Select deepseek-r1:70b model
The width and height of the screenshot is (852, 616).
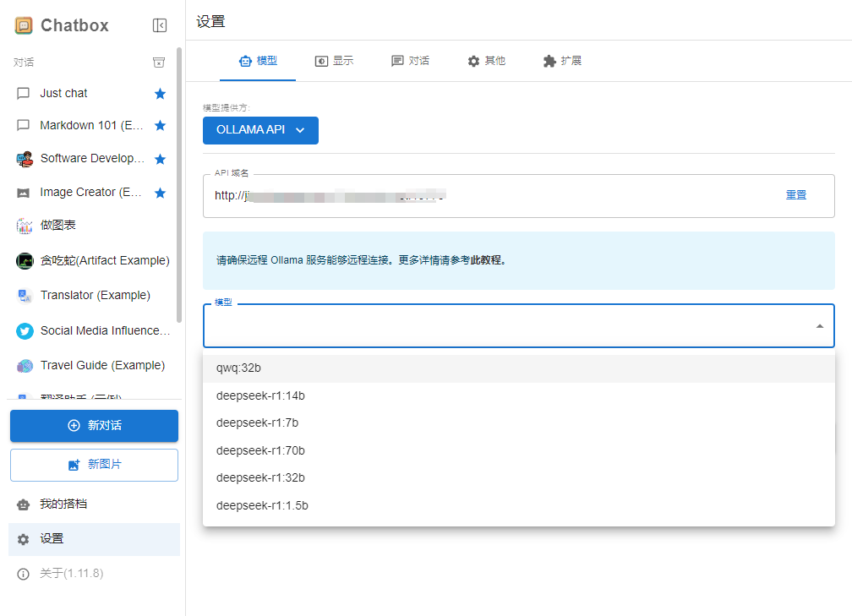(x=518, y=451)
